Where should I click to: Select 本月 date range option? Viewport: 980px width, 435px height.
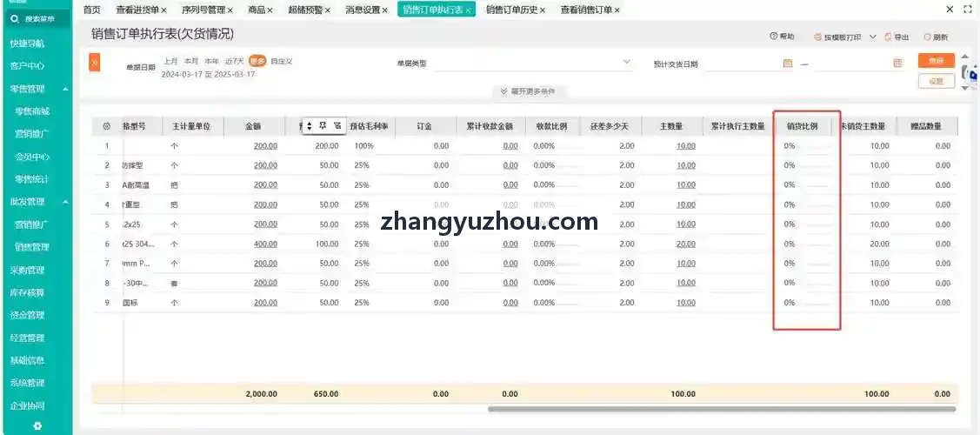pos(191,61)
